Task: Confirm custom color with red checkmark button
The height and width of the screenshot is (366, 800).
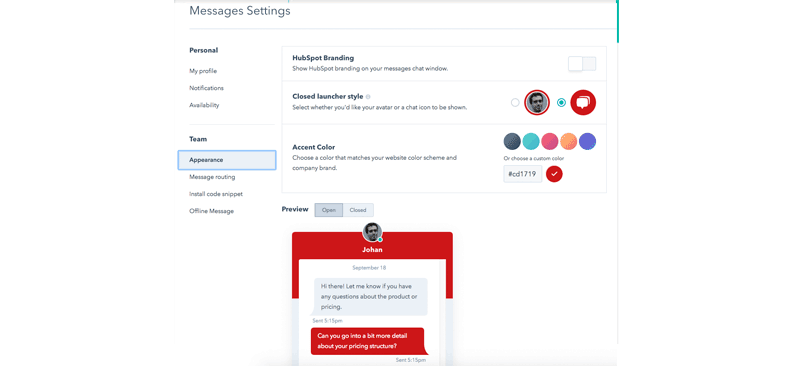Action: pyautogui.click(x=554, y=174)
